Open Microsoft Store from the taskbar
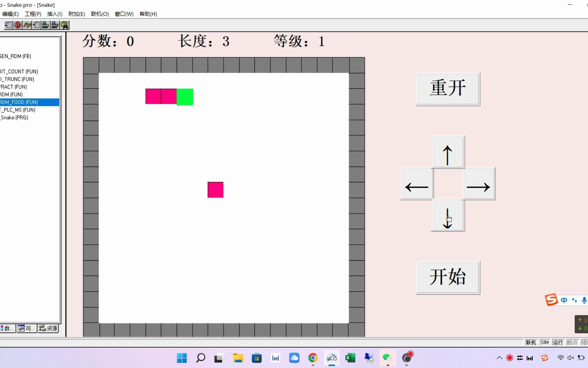Screen dimensions: 588x368 click(257, 358)
